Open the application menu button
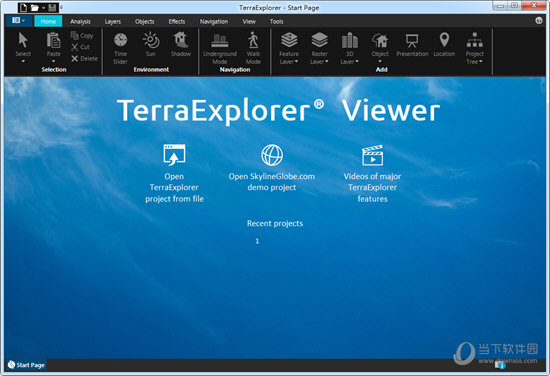Screen dimensions: 550x376 point(19,20)
